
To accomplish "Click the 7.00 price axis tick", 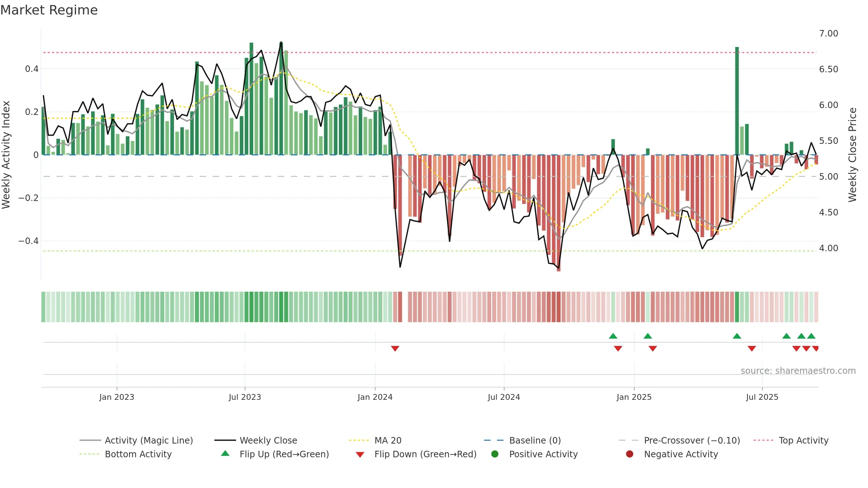I will point(829,33).
